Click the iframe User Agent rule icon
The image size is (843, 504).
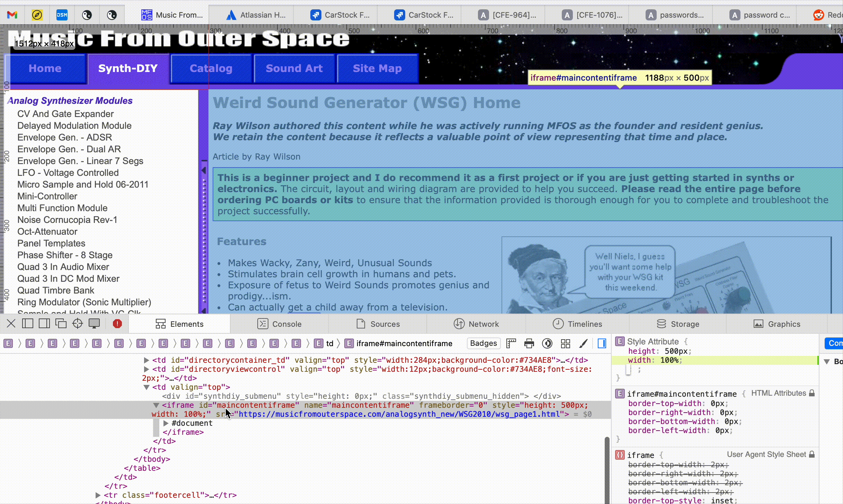click(620, 455)
